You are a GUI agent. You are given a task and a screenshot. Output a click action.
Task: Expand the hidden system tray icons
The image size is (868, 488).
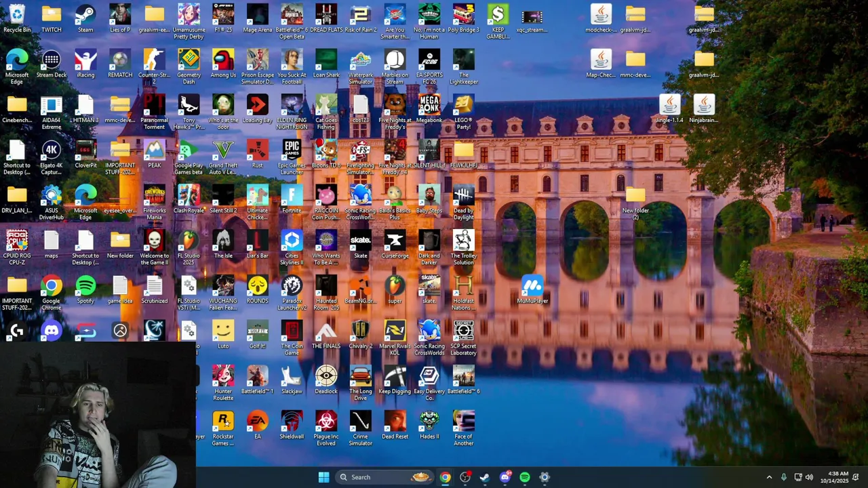(769, 477)
